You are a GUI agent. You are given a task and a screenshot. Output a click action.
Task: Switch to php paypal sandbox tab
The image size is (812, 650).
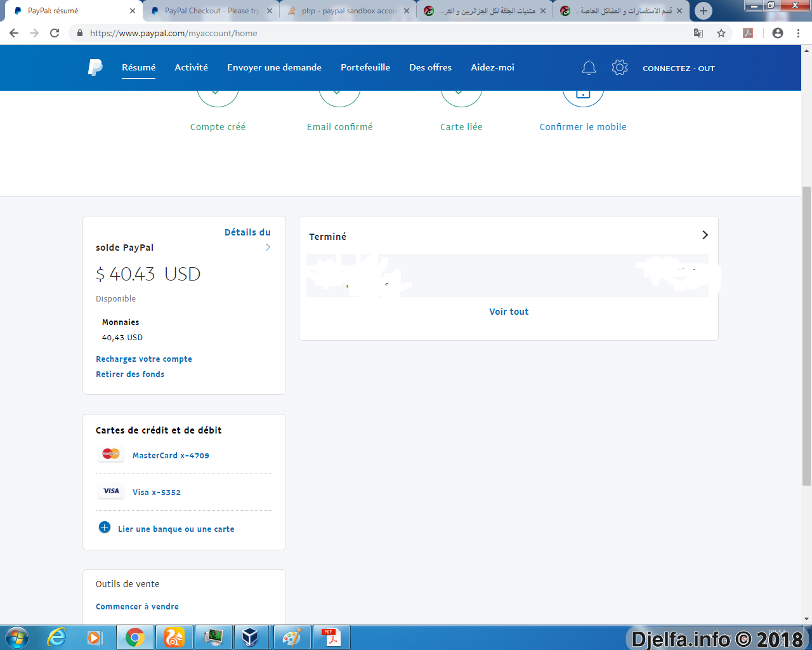[x=348, y=11]
